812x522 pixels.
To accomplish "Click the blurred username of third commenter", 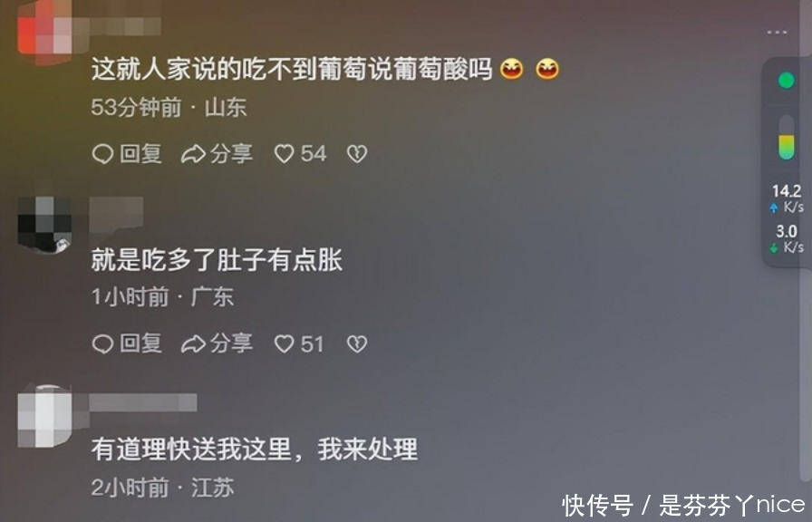I will coord(143,402).
